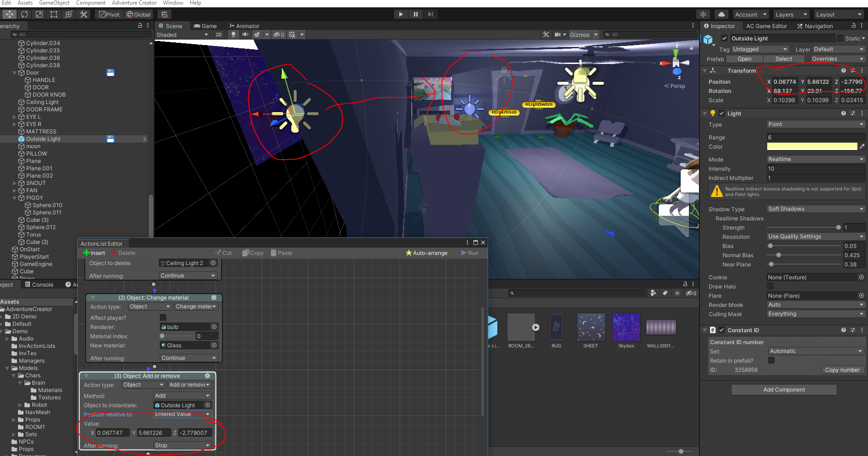Screen dimensions: 868x456
Task: Click Run in the ActionList Editor
Action: pos(470,253)
